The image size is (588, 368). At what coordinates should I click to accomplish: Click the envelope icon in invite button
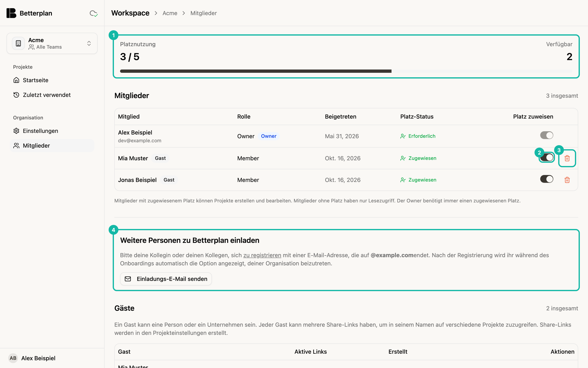click(x=128, y=279)
